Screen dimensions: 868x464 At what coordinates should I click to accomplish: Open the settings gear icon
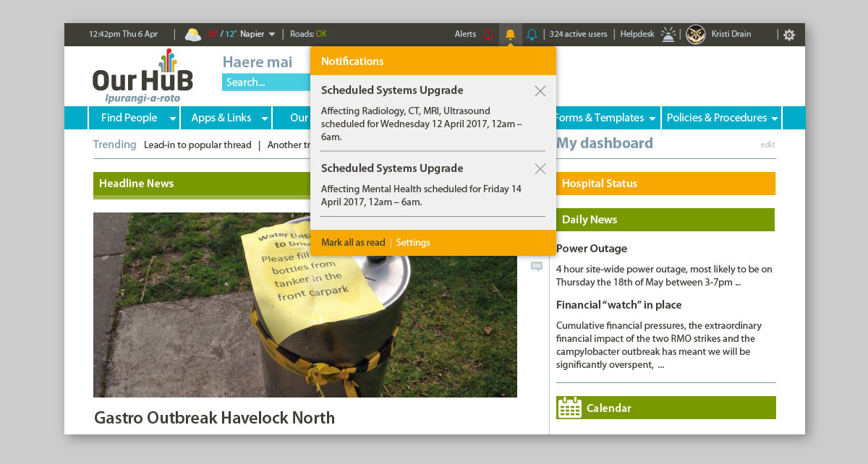coord(789,35)
